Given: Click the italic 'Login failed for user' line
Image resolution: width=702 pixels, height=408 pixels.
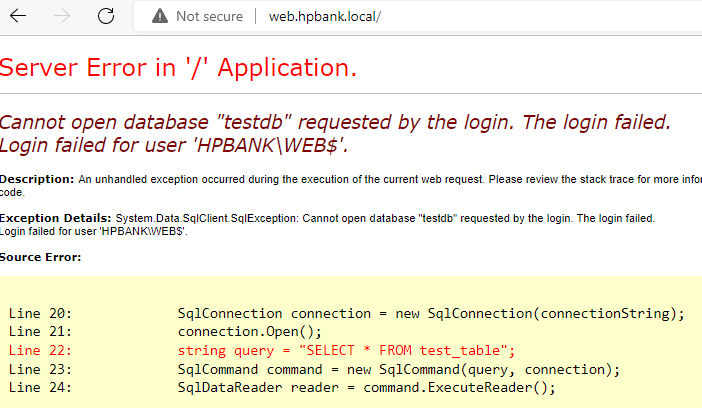Looking at the screenshot, I should 174,146.
